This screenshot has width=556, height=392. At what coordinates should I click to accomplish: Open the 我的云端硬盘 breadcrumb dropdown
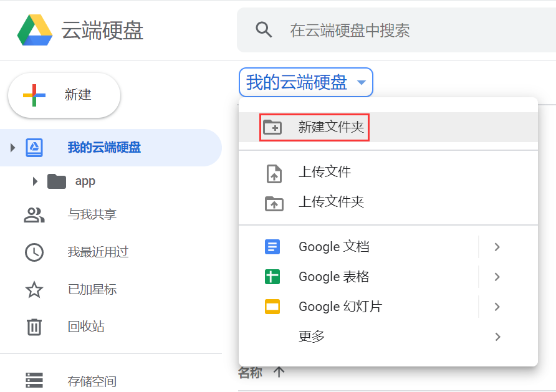point(305,82)
